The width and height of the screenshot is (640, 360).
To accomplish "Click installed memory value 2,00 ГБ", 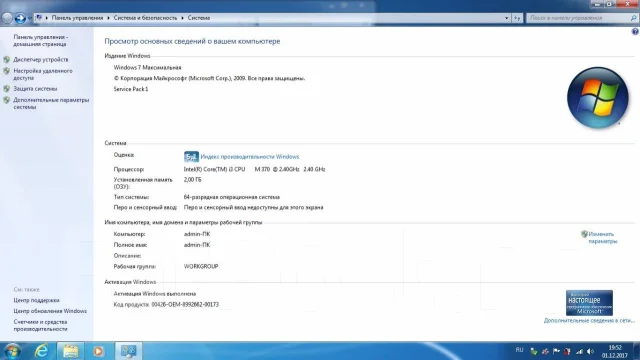I will tap(192, 180).
